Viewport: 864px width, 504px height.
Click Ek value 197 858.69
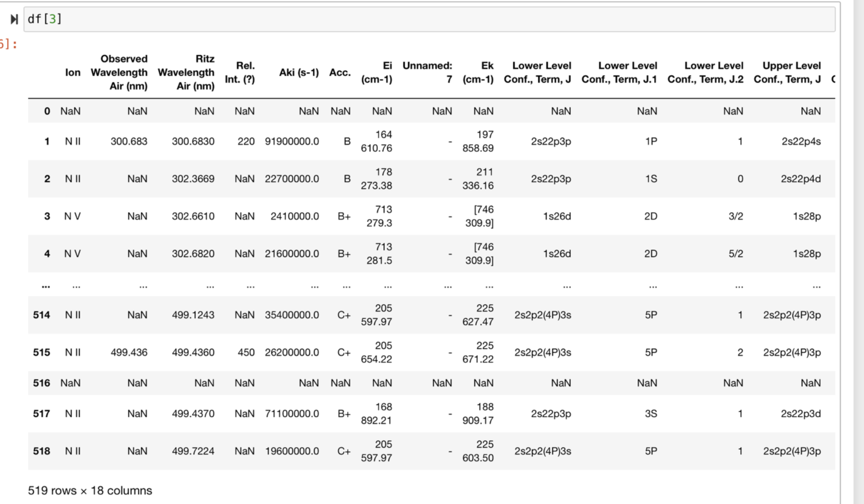point(478,141)
